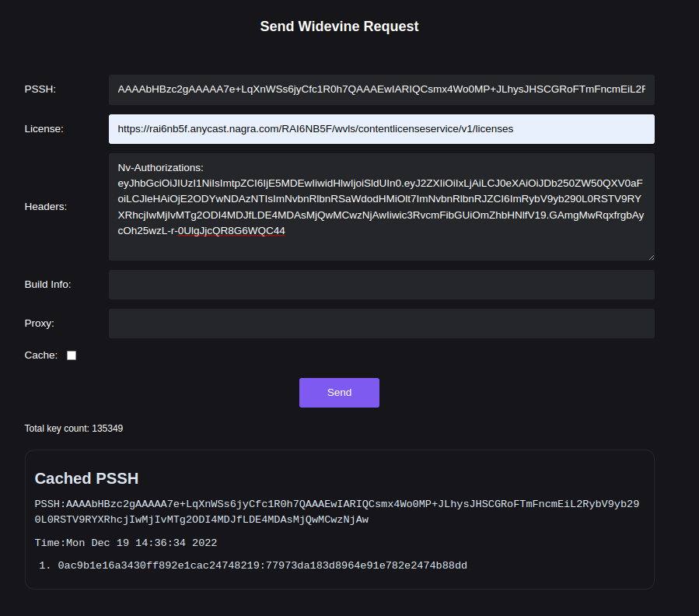This screenshot has height=616, width=699.
Task: Click the License field label
Action: click(x=44, y=129)
